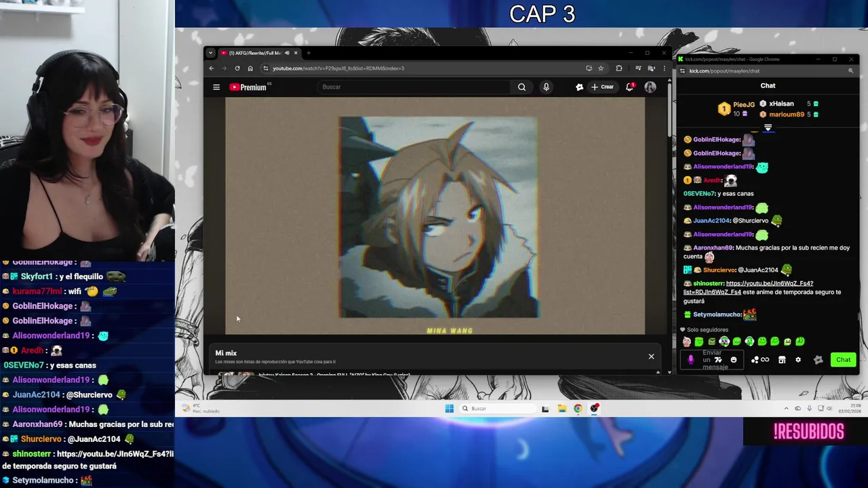
Task: Open the 'Crear' create button on YouTube
Action: click(602, 87)
